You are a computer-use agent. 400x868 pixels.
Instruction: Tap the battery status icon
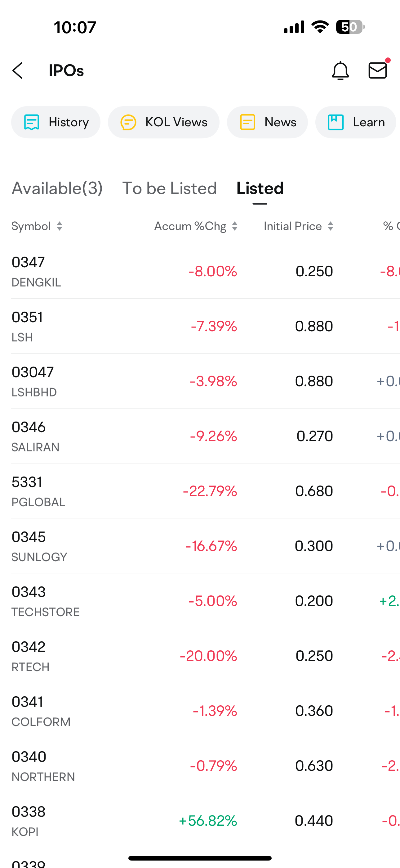click(350, 27)
